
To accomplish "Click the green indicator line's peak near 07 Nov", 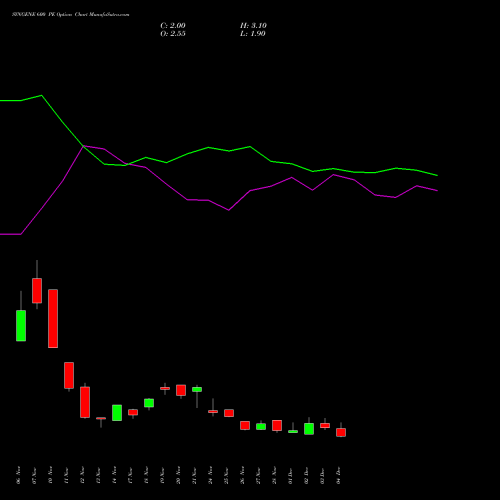I will tap(41, 96).
